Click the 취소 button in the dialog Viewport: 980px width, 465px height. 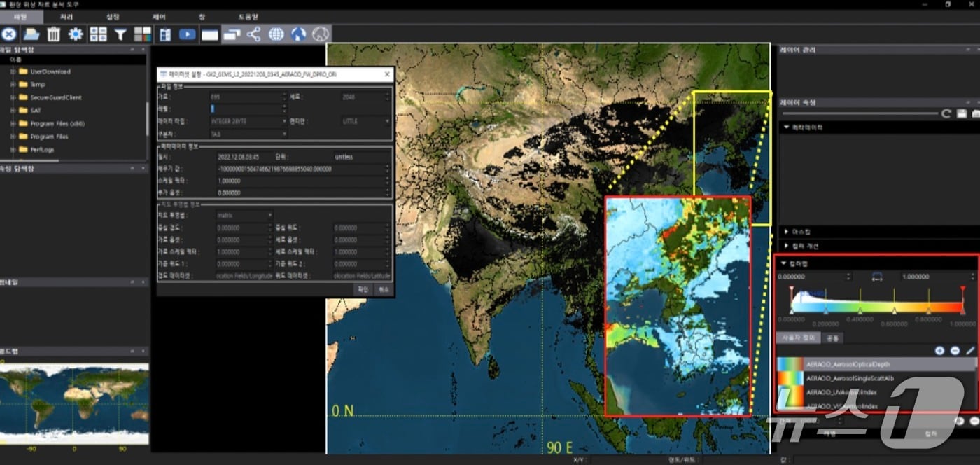point(383,289)
